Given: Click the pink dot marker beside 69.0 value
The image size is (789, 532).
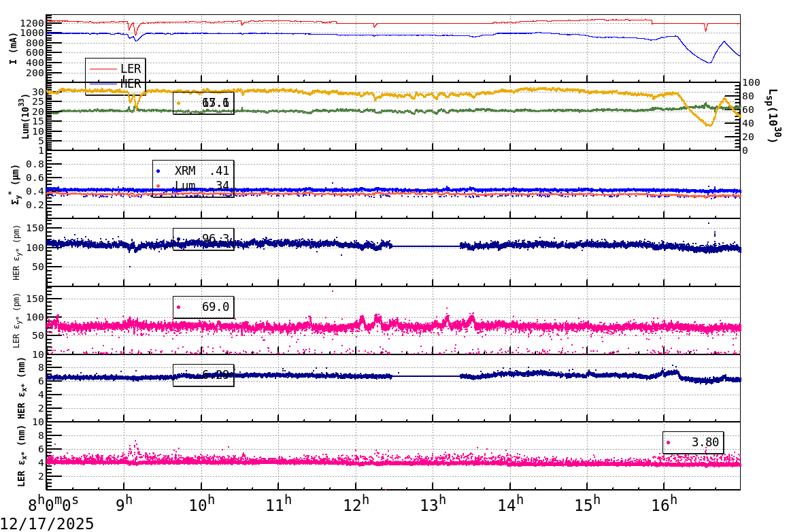Looking at the screenshot, I should 178,307.
